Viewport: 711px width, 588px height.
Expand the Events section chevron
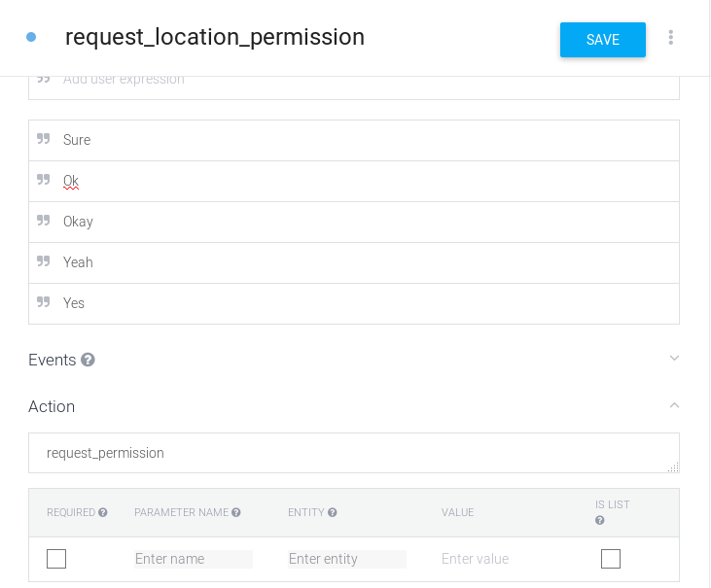pos(675,359)
